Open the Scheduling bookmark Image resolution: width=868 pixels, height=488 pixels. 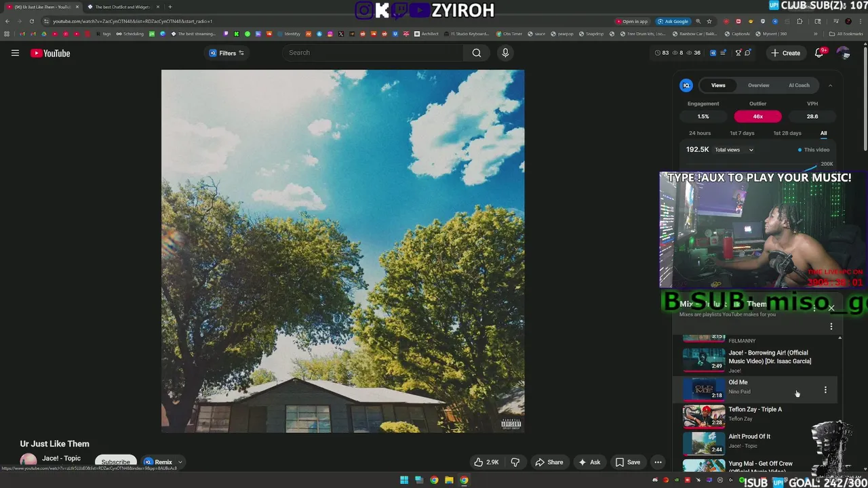point(130,34)
